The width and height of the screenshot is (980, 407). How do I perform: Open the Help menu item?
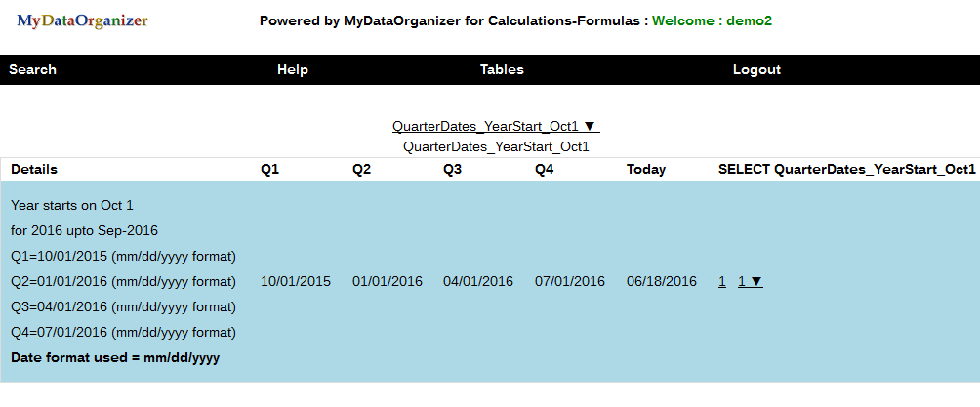point(293,69)
